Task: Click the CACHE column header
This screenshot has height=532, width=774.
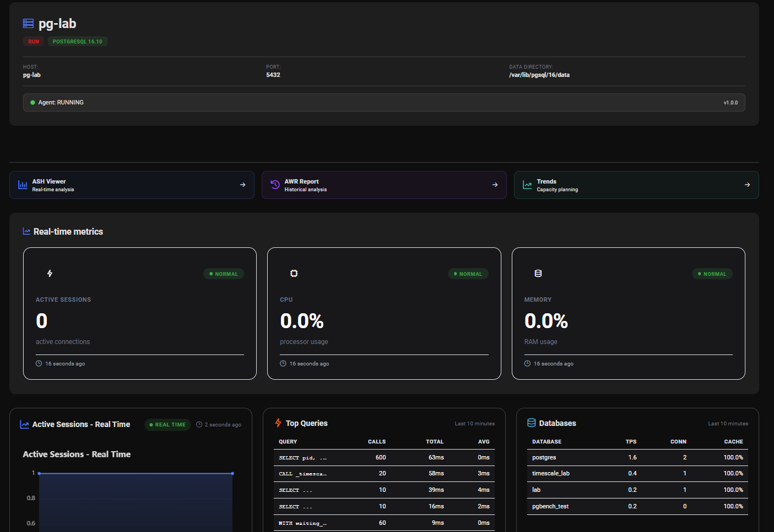Action: click(x=733, y=441)
